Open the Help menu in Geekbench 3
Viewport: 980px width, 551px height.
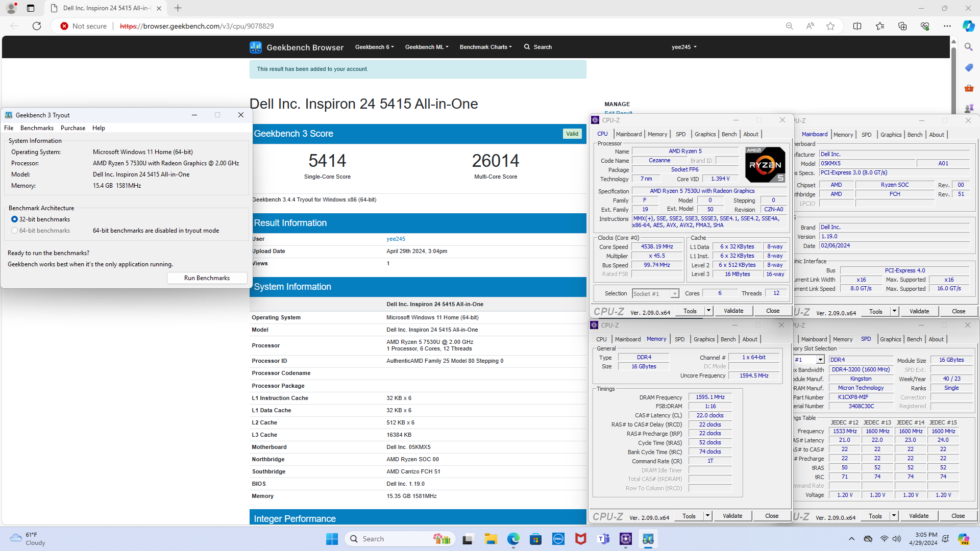click(99, 128)
